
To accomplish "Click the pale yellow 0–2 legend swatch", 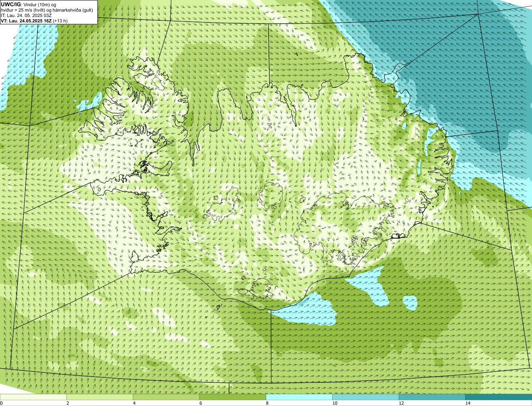I will tap(33, 397).
